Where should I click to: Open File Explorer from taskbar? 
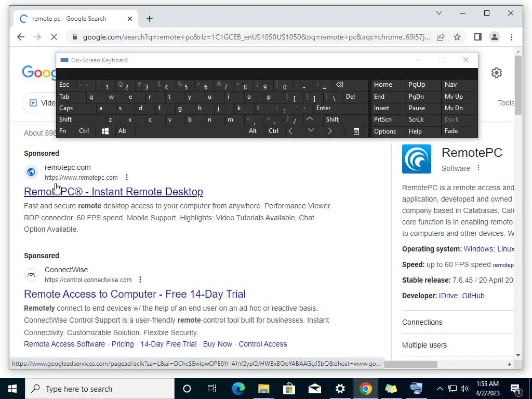click(263, 389)
